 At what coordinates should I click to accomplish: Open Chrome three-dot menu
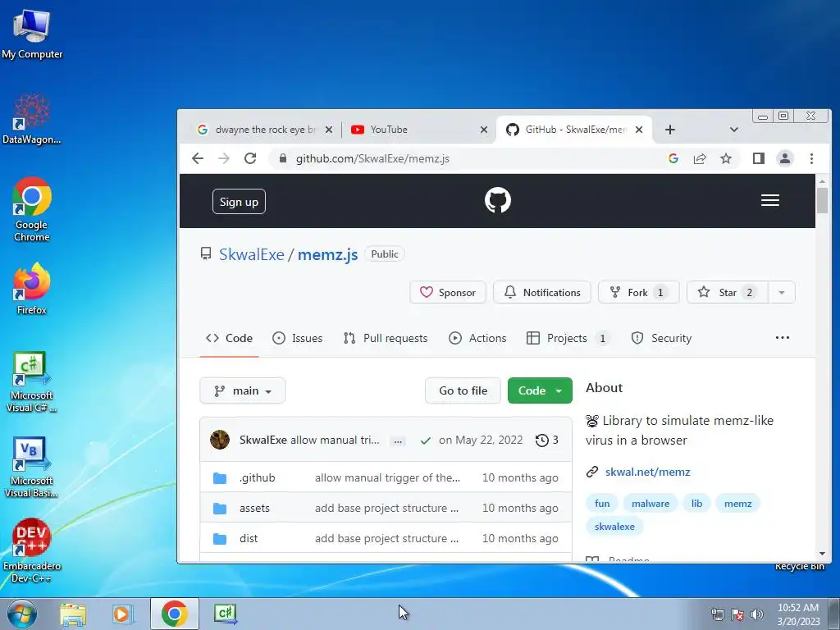[x=811, y=158]
